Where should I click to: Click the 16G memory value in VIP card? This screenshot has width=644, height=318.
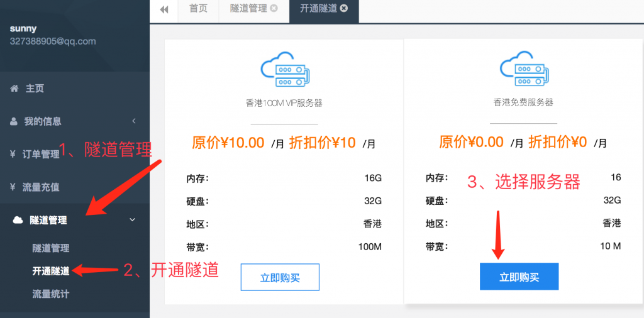pos(374,178)
